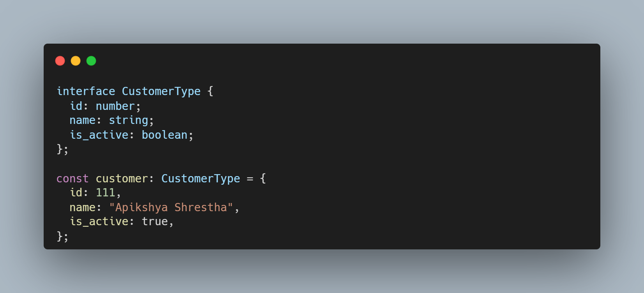
Task: Click the 'customer' variable name
Action: click(122, 178)
